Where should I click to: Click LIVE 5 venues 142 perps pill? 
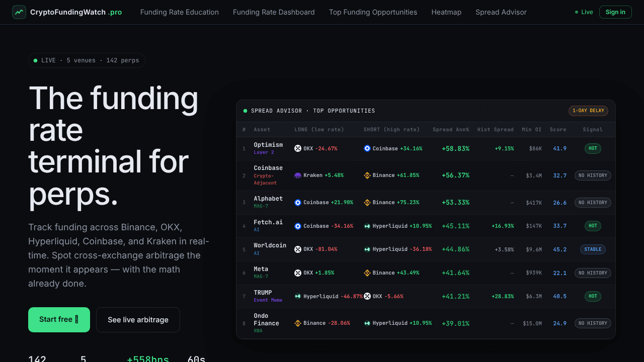point(87,60)
